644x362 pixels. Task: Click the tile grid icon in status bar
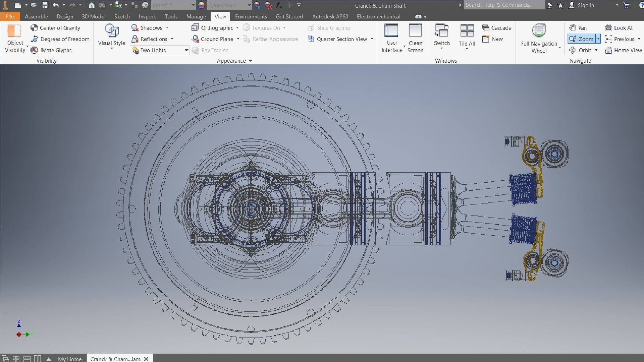click(x=16, y=359)
